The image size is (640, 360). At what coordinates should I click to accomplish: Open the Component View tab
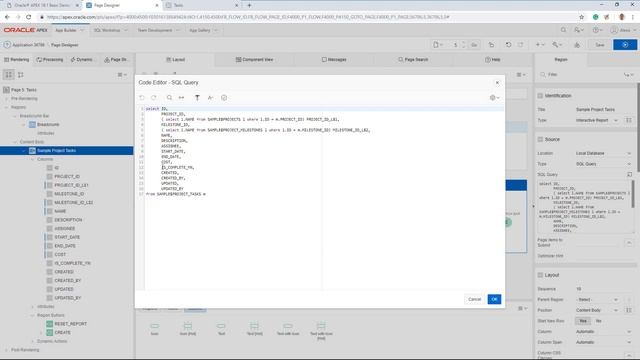(255, 60)
